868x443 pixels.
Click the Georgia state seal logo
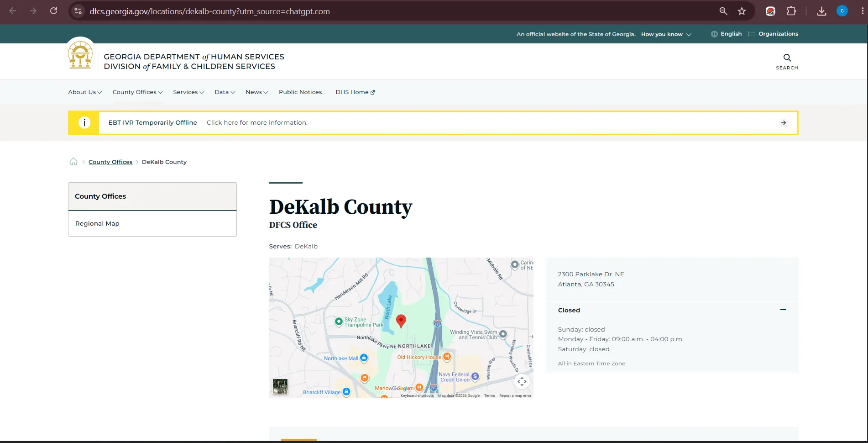80,55
